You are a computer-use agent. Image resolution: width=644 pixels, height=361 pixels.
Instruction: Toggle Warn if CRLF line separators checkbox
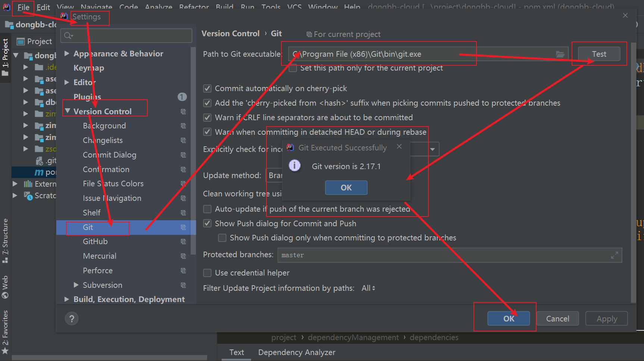tap(207, 118)
